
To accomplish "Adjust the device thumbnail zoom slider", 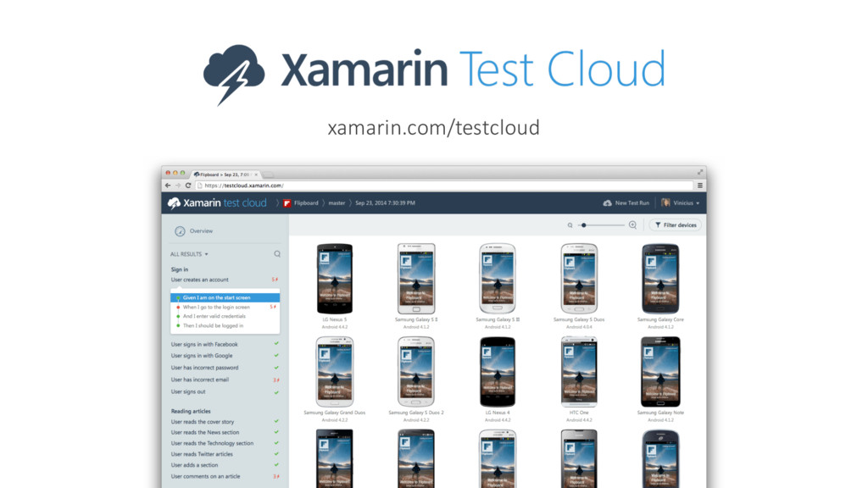I will pyautogui.click(x=602, y=225).
